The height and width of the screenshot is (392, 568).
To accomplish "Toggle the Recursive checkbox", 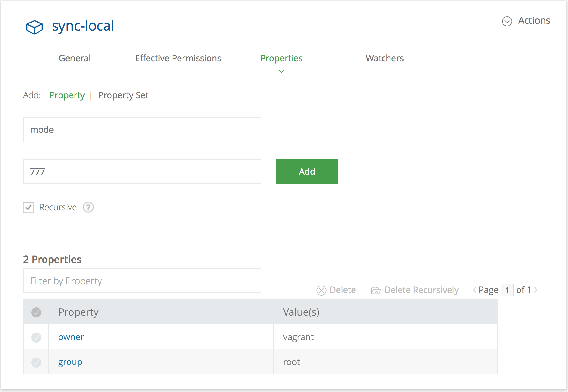I will click(x=28, y=207).
